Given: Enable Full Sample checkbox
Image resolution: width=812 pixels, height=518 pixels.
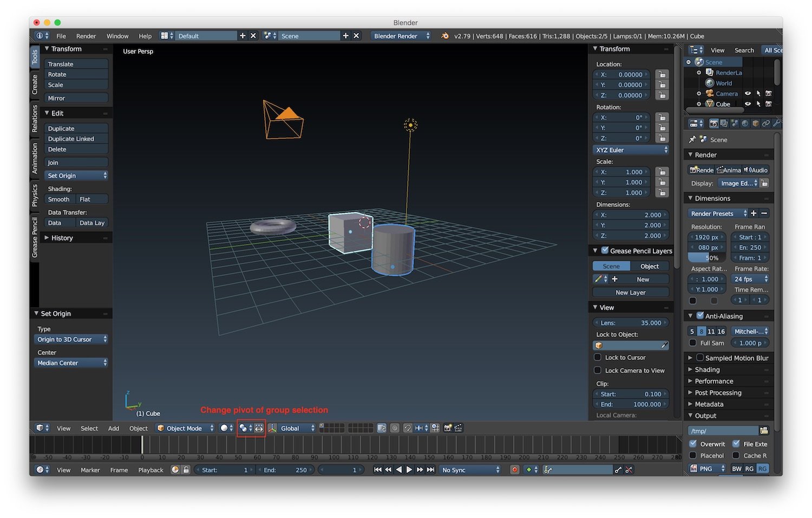Looking at the screenshot, I should 692,343.
